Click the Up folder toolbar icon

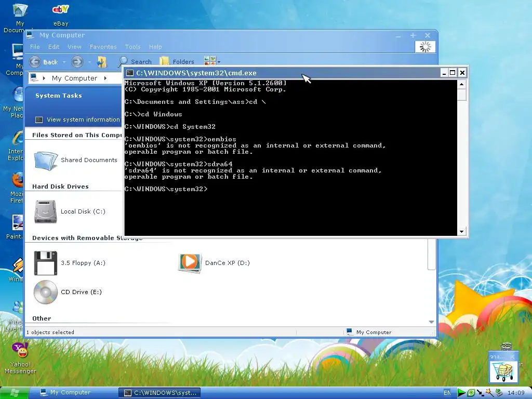coord(101,62)
